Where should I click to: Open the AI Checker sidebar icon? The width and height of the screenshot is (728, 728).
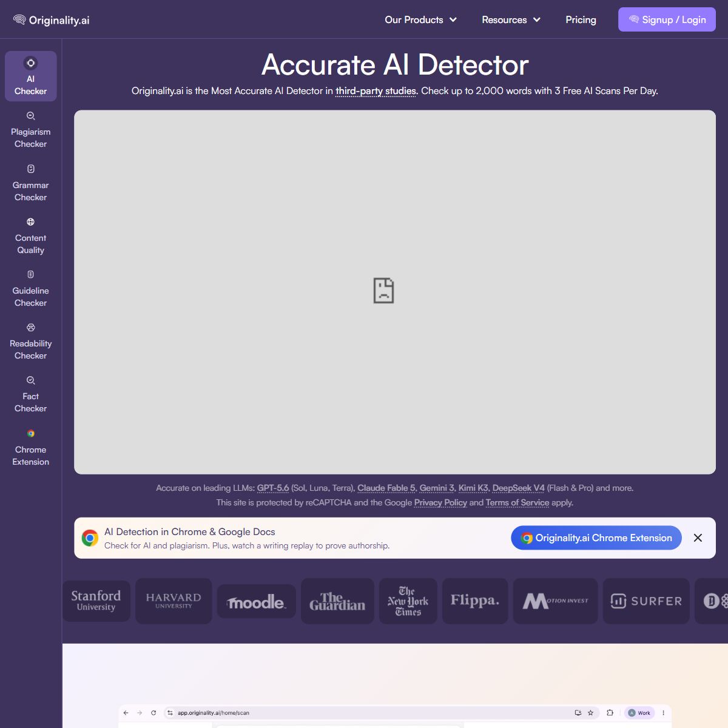click(30, 63)
